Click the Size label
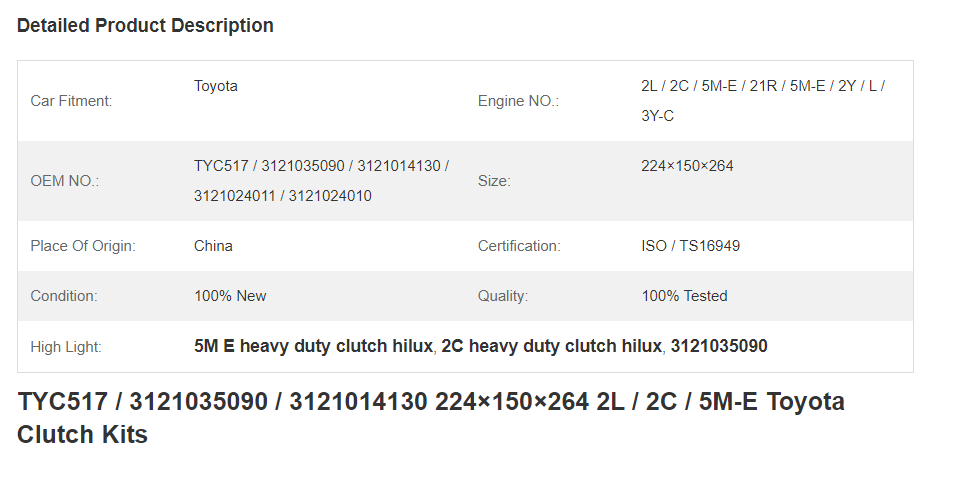 [x=494, y=181]
